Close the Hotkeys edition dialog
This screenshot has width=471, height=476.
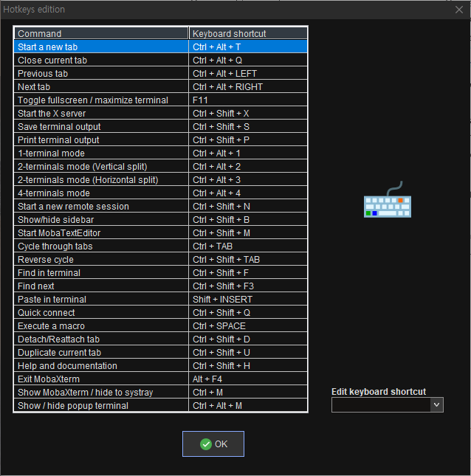click(459, 10)
